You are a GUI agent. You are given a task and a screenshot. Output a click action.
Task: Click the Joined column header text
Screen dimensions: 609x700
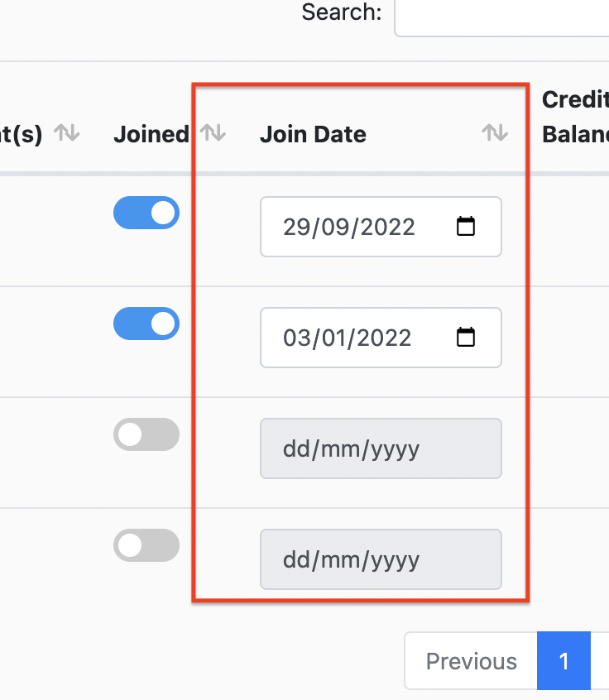point(151,134)
